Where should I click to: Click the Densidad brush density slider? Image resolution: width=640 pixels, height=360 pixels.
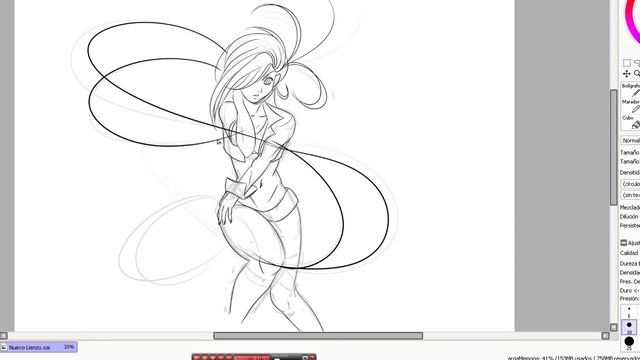pyautogui.click(x=630, y=172)
